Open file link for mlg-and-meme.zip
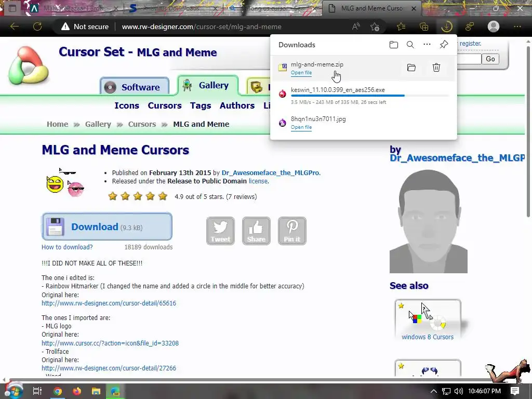 click(301, 73)
